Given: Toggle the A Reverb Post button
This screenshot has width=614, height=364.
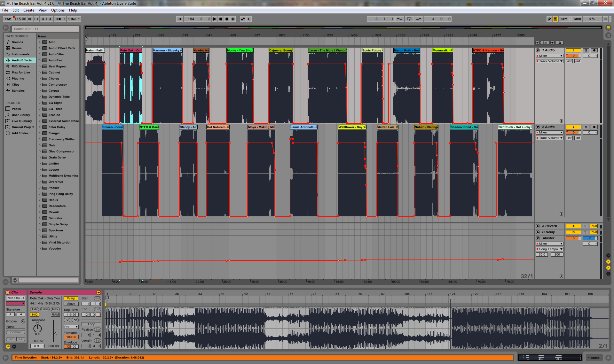Looking at the screenshot, I should pos(594,226).
